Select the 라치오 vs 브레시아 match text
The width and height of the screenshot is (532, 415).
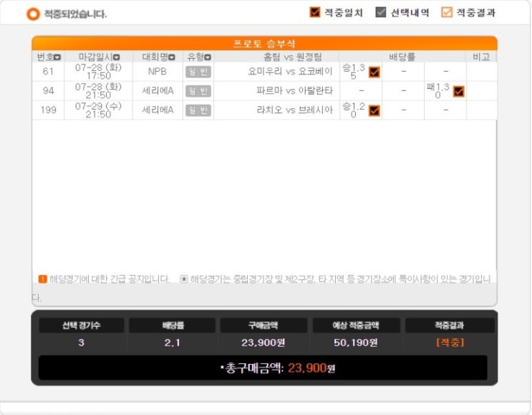(294, 110)
